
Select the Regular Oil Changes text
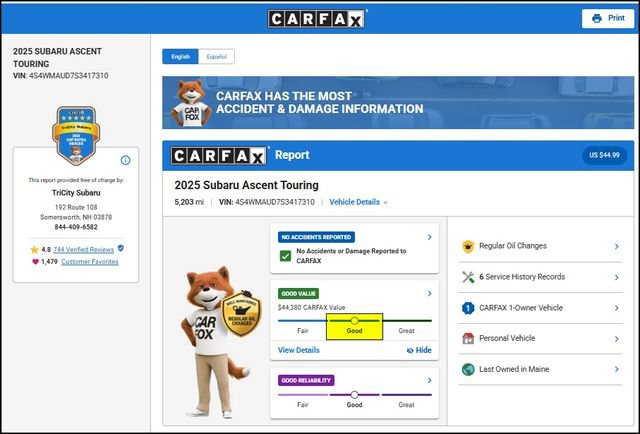point(513,246)
